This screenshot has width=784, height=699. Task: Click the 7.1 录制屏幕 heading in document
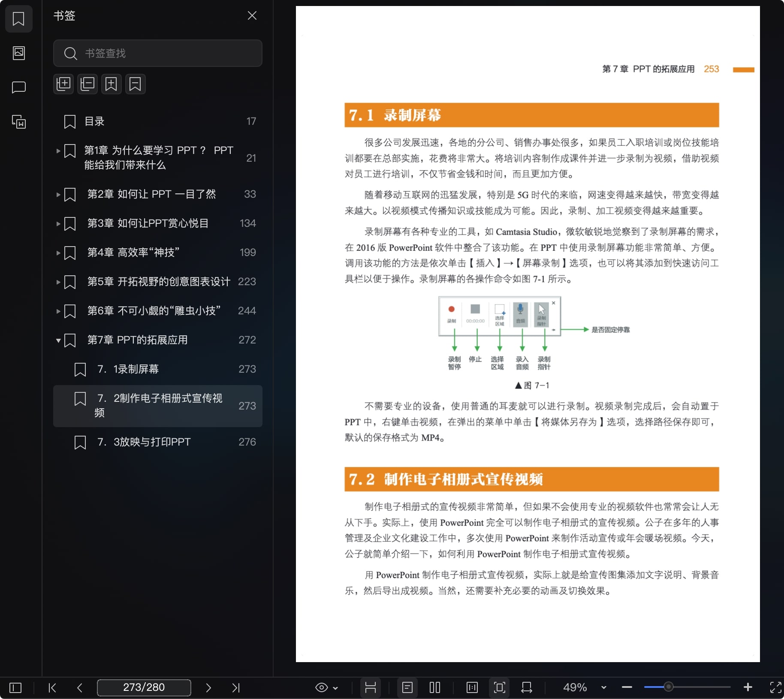[395, 115]
